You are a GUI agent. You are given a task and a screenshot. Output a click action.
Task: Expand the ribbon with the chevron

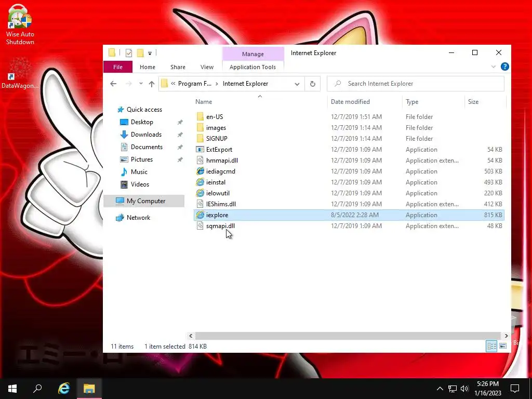coord(494,67)
